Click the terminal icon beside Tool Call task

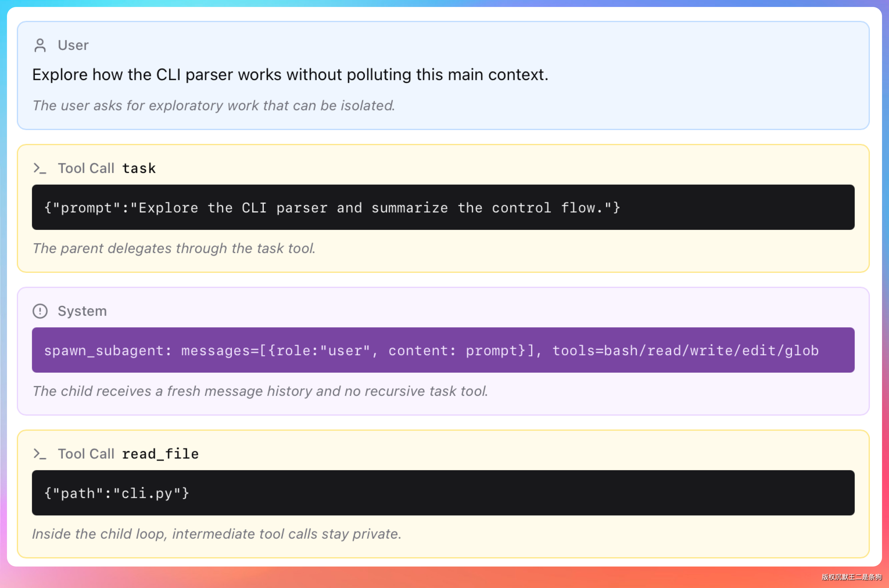(40, 168)
